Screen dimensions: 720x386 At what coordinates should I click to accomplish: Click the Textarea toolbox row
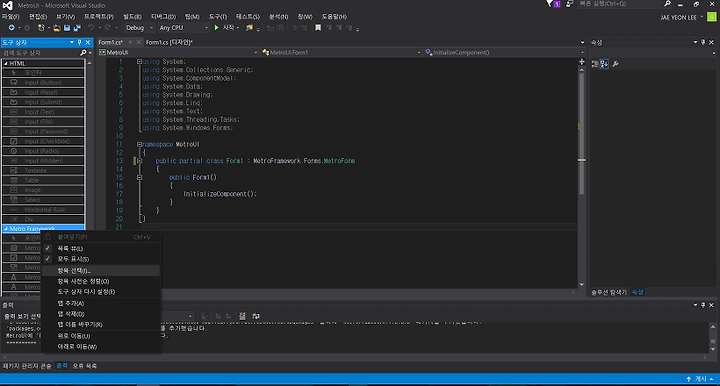click(44, 170)
